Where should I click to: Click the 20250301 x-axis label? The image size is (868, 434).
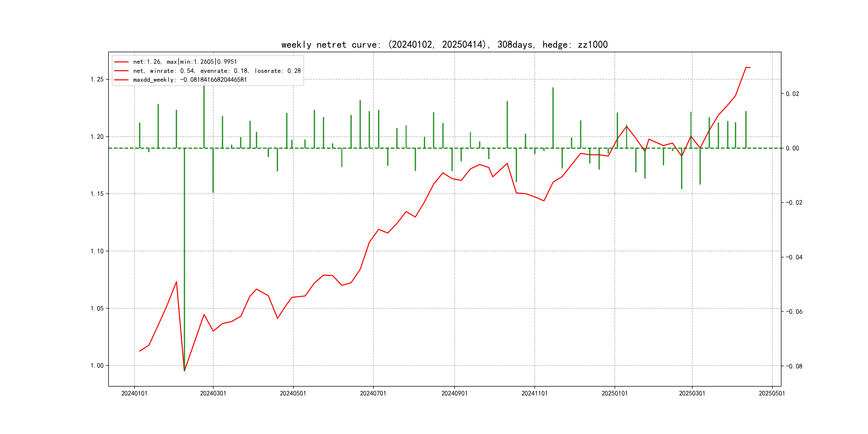692,393
